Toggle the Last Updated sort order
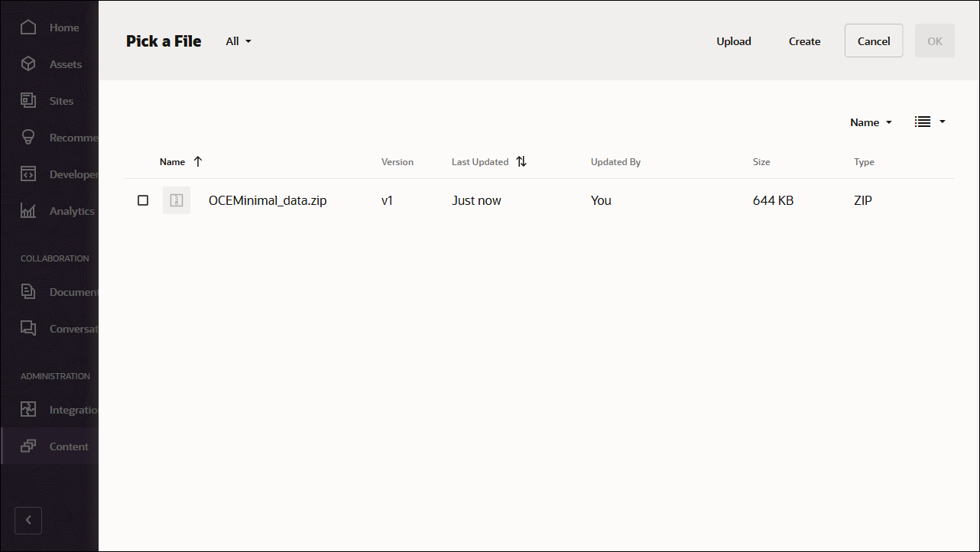Image resolution: width=980 pixels, height=552 pixels. (x=521, y=161)
